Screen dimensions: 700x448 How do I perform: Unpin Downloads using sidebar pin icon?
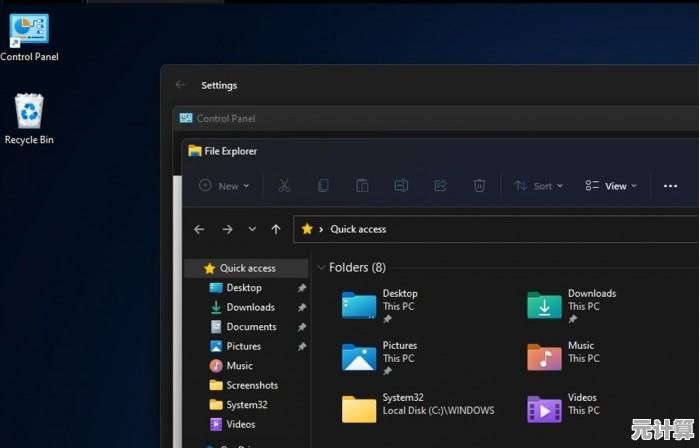pyautogui.click(x=302, y=307)
